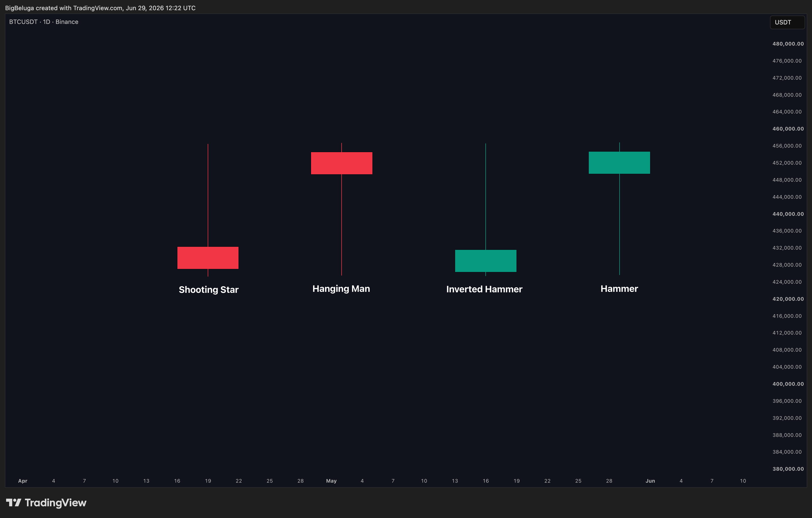Click the USDT currency button
This screenshot has width=812, height=518.
pyautogui.click(x=787, y=22)
